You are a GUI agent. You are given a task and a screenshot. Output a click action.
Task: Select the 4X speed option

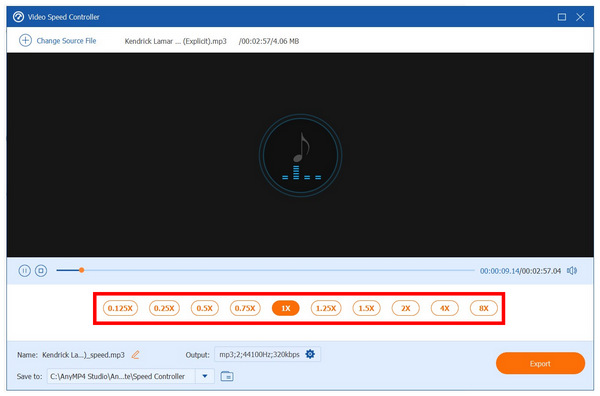tap(445, 308)
